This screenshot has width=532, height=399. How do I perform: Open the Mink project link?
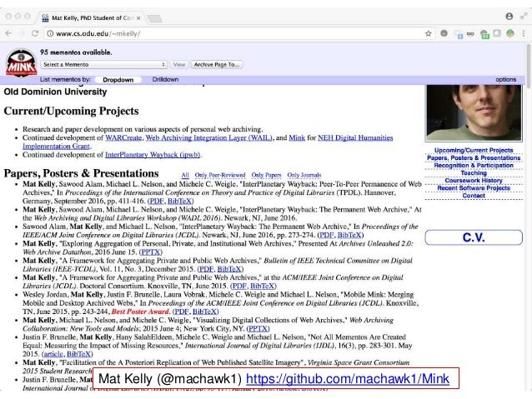pyautogui.click(x=297, y=137)
